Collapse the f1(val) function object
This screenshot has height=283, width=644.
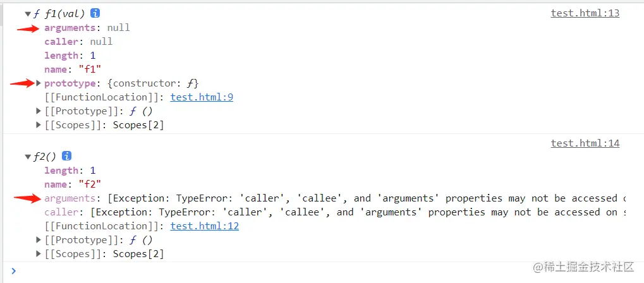[28, 14]
